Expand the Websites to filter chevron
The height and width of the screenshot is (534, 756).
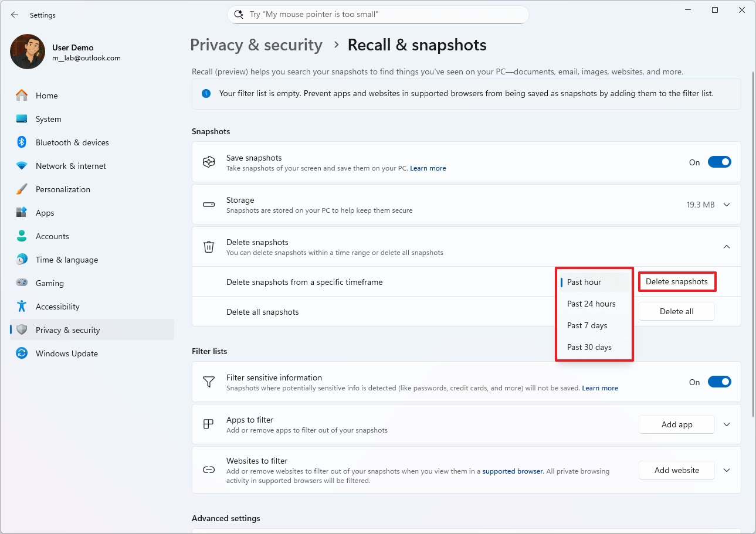click(x=727, y=470)
